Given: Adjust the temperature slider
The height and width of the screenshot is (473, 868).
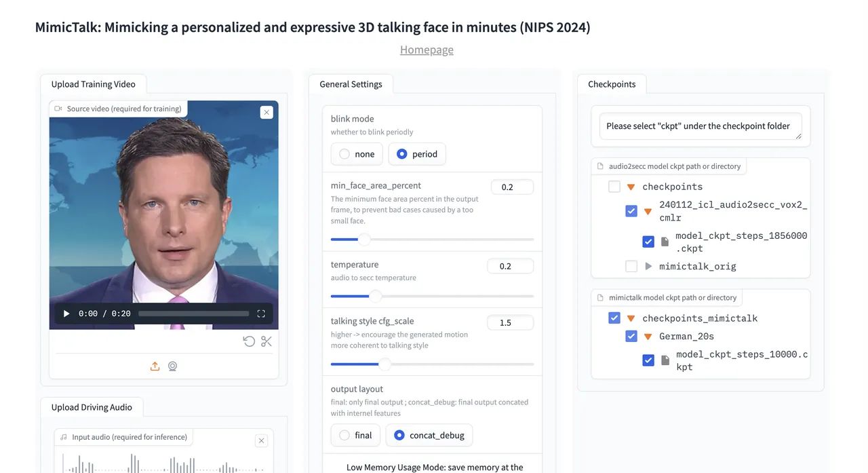Looking at the screenshot, I should point(432,296).
